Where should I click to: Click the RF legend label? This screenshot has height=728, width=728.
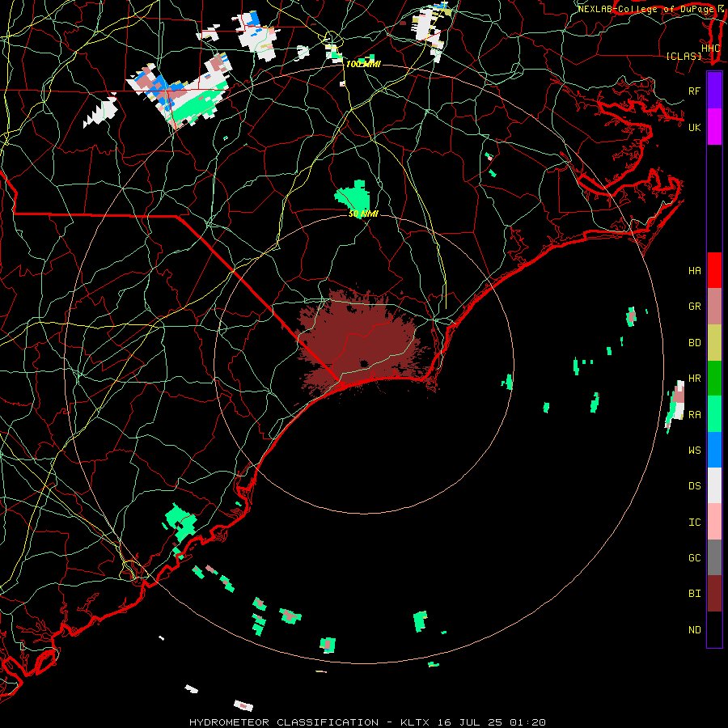(694, 91)
